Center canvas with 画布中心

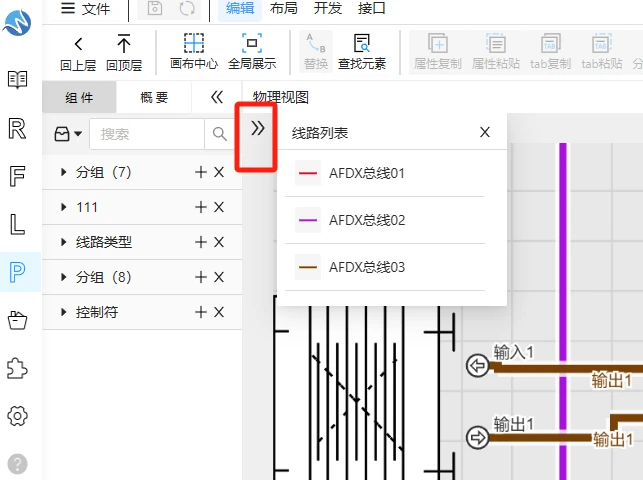click(194, 52)
